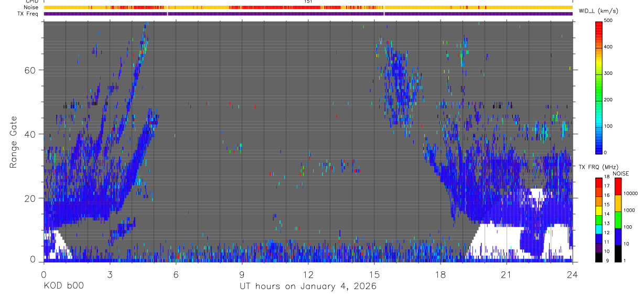The image size is (644, 297).
Task: Click the 3 tick on UT hours axis
Action: [x=110, y=274]
